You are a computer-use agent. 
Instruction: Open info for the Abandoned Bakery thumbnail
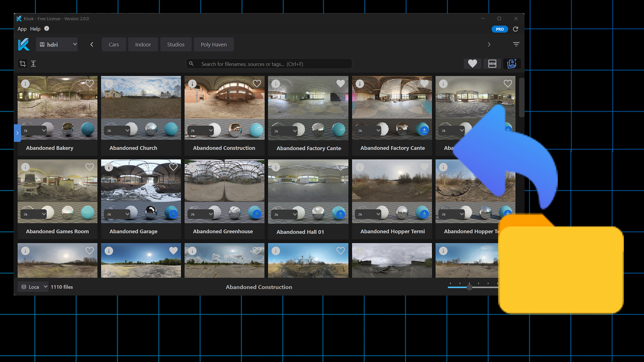[25, 84]
